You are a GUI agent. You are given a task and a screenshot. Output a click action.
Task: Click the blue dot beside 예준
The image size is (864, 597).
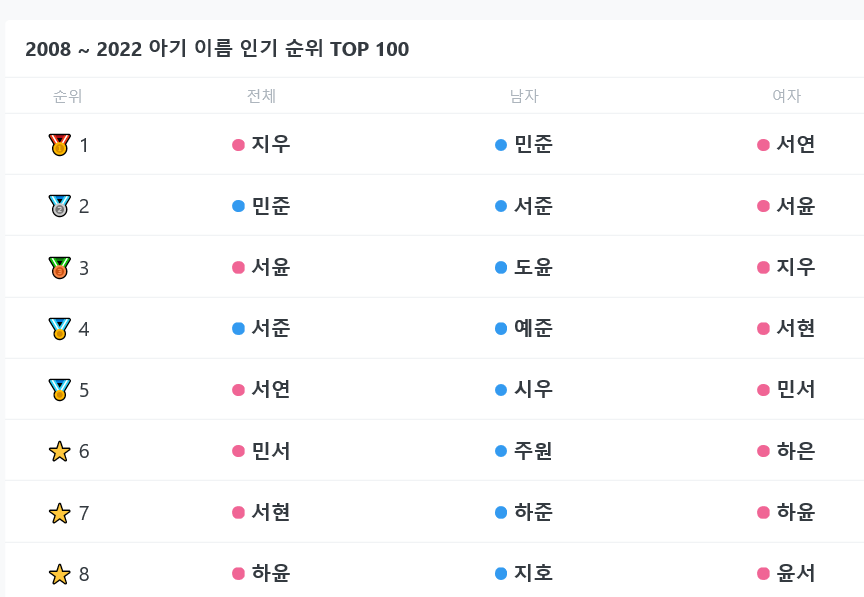(x=501, y=329)
